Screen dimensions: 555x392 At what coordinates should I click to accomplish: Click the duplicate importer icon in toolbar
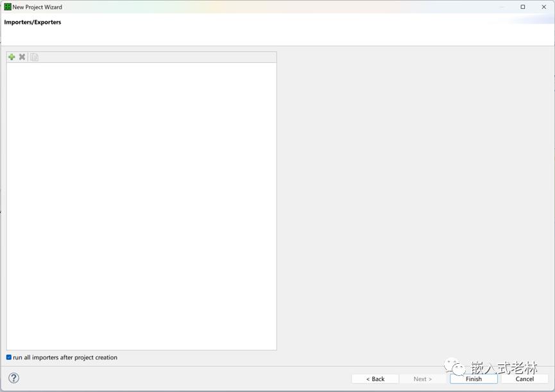(x=35, y=57)
